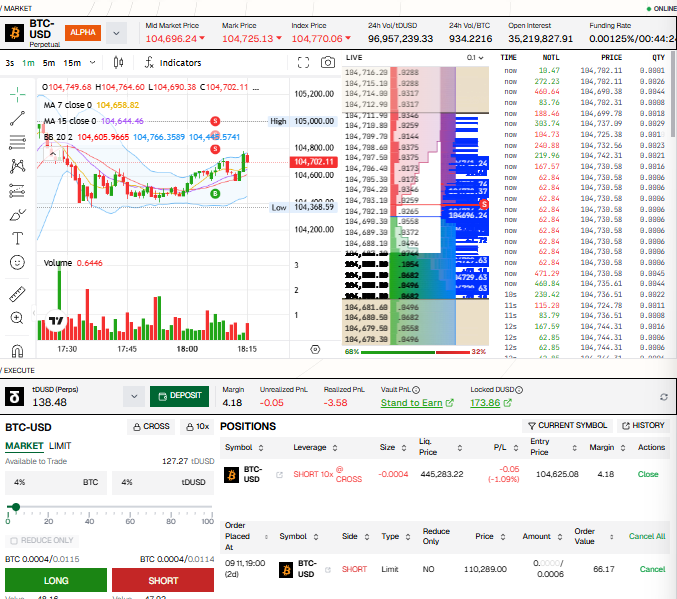This screenshot has height=599, width=677.
Task: Select the 5m timeframe
Action: tap(48, 63)
